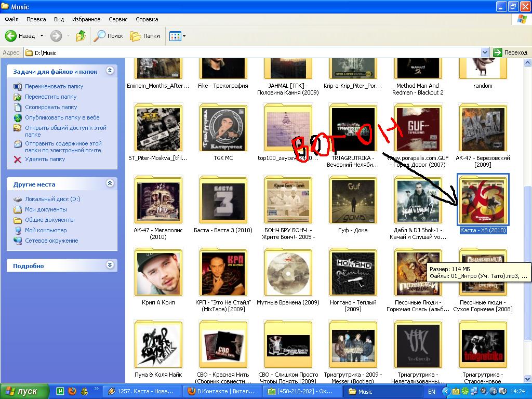Switch to В Контакте Firefox taskbar window
The image size is (532, 399).
tap(221, 391)
